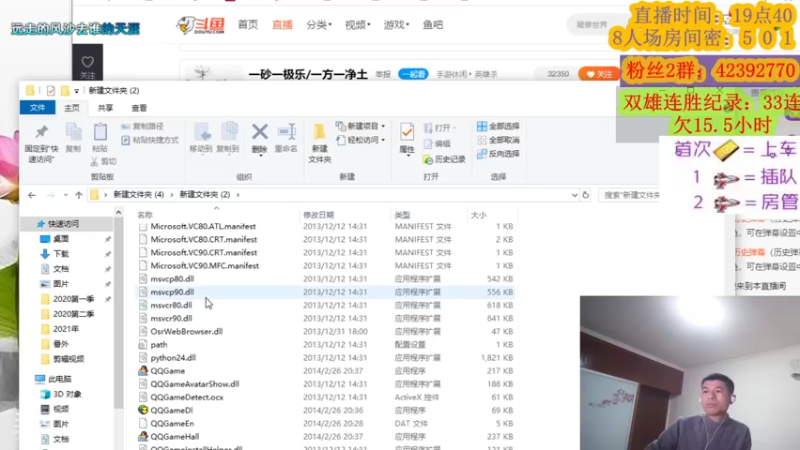
Task: Click Edit (编辑) ribbon button
Action: (x=437, y=144)
